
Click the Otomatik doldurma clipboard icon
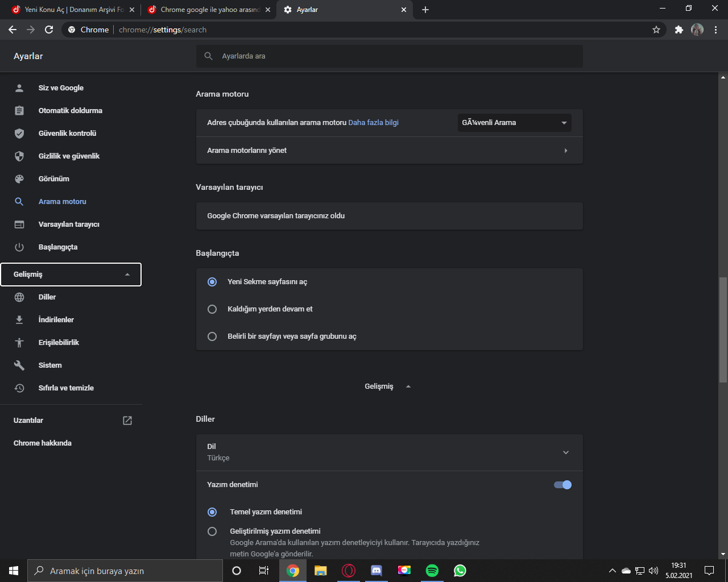[19, 111]
